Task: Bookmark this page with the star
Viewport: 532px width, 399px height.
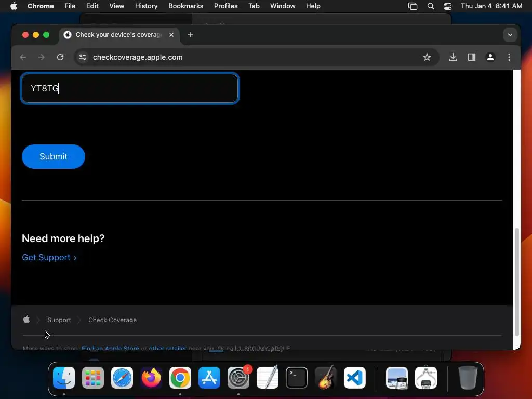Action: tap(427, 57)
